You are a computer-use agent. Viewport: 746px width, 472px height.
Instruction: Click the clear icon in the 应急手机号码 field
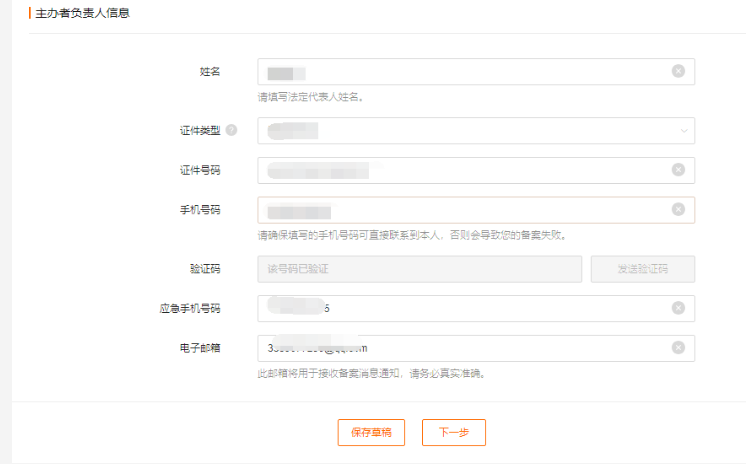(x=678, y=308)
